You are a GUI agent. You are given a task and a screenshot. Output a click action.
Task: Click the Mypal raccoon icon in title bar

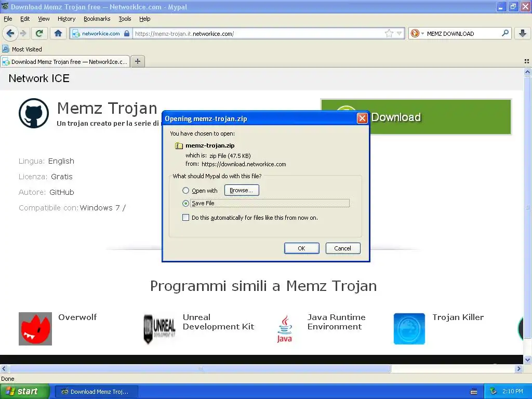5,6
